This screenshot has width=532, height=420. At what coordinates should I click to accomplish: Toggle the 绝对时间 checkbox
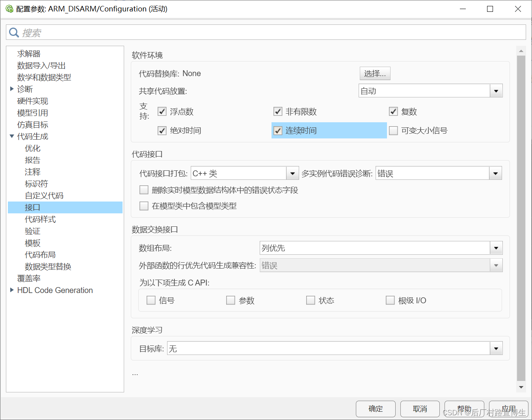[x=162, y=131]
